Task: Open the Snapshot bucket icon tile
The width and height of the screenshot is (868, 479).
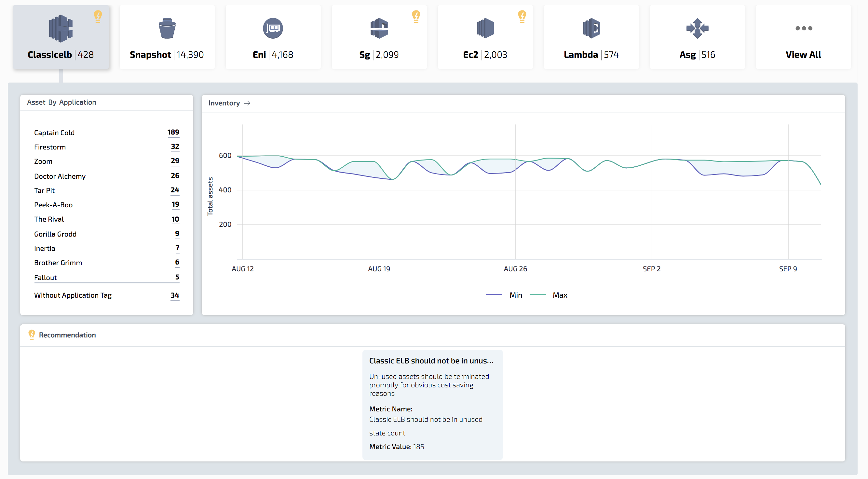Action: click(x=167, y=29)
